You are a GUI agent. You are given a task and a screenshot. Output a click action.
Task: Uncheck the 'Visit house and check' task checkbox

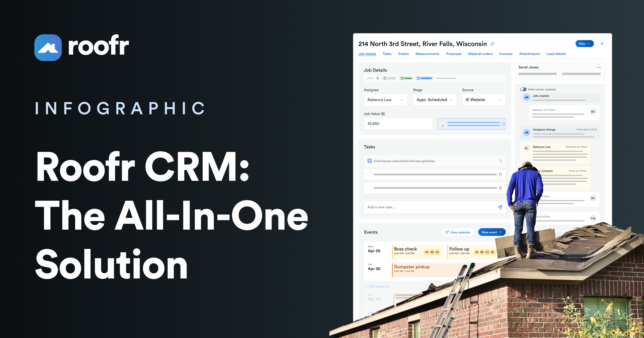[x=370, y=161]
